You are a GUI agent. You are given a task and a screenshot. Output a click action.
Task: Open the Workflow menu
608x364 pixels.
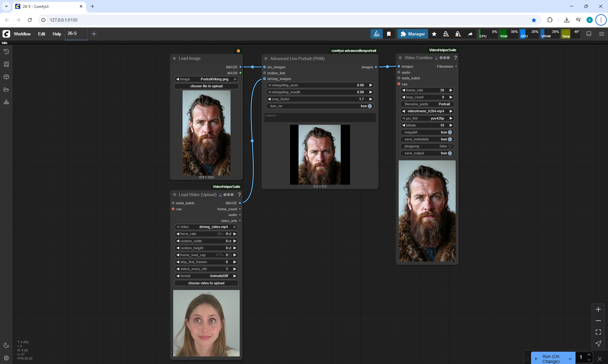pyautogui.click(x=22, y=34)
